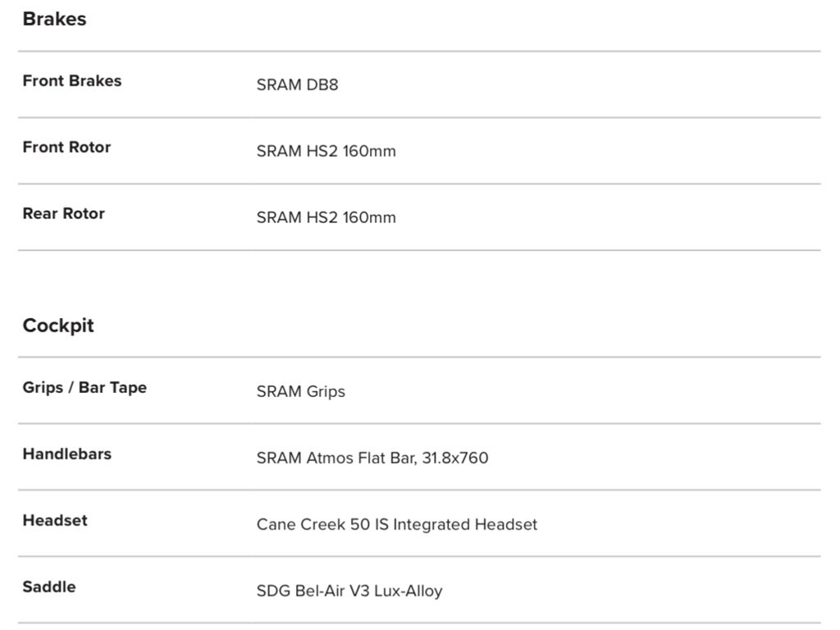Select the Saddle row label
Viewport: 840px width, 630px height.
click(x=49, y=587)
